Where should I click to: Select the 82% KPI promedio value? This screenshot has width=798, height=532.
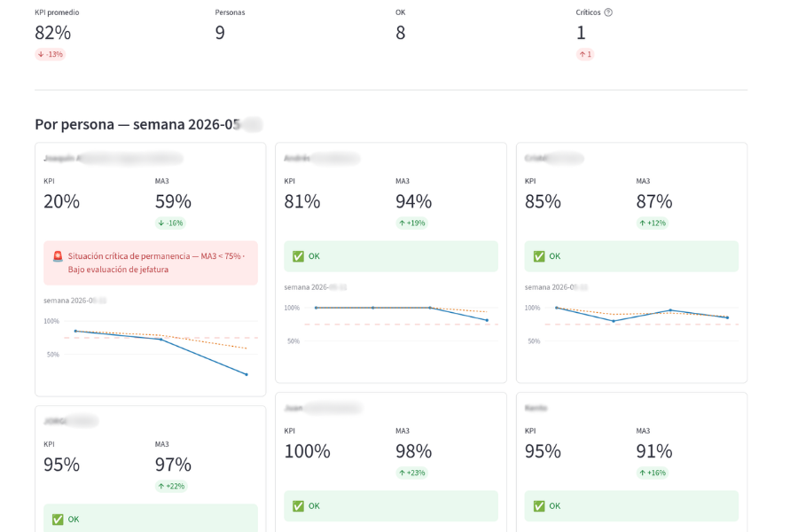pyautogui.click(x=53, y=33)
